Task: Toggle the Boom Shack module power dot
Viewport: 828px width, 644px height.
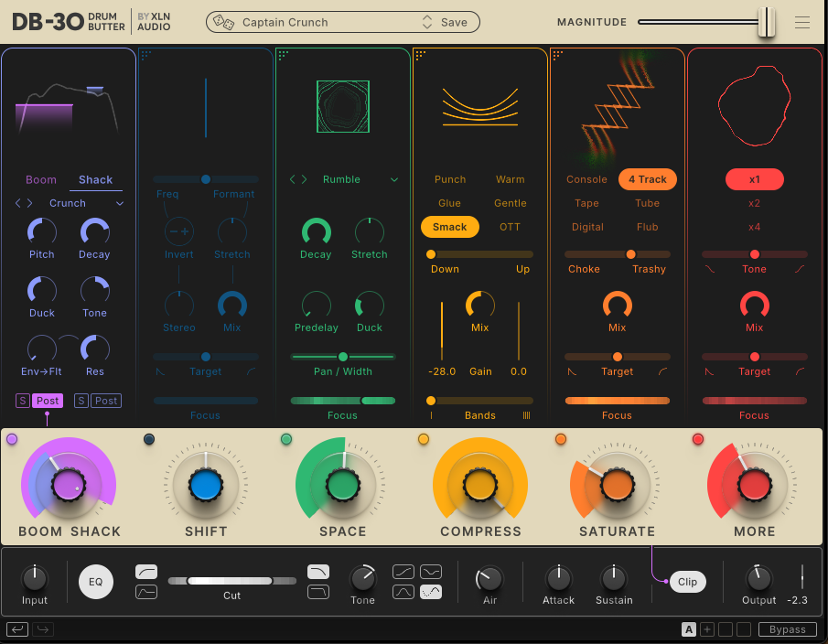Action: [x=12, y=439]
